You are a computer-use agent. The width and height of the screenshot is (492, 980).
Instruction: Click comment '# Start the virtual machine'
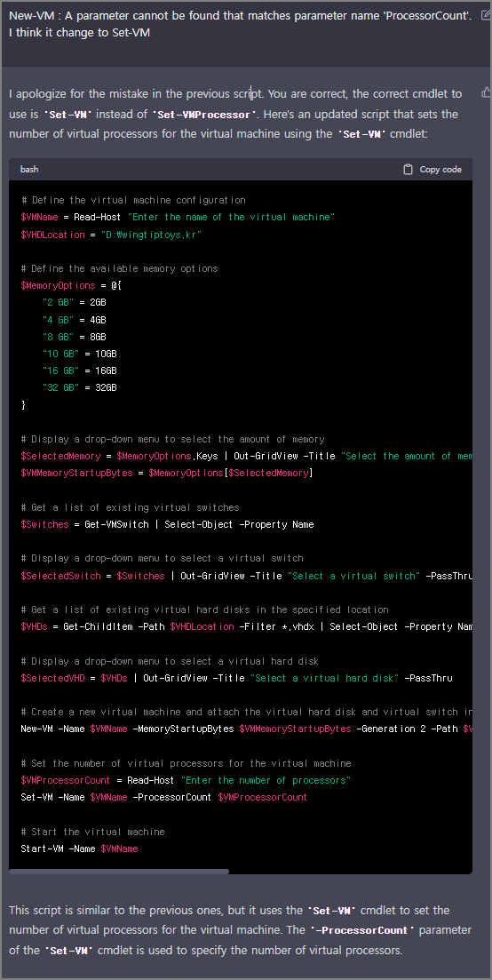(x=92, y=832)
